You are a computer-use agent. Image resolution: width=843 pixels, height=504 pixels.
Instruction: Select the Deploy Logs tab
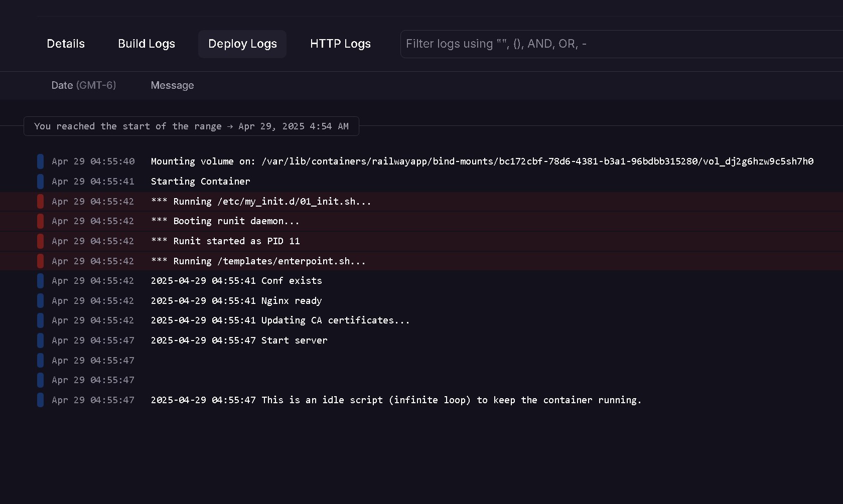(242, 44)
